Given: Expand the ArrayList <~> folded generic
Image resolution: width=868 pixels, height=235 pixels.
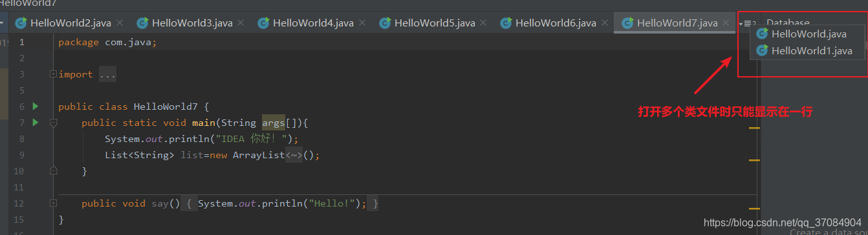Looking at the screenshot, I should click(294, 155).
